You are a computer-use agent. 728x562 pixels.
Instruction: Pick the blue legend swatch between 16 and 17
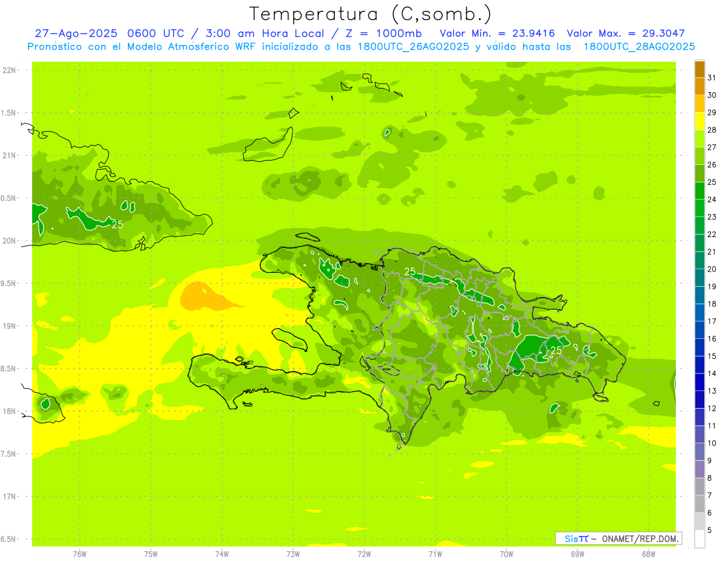[699, 329]
